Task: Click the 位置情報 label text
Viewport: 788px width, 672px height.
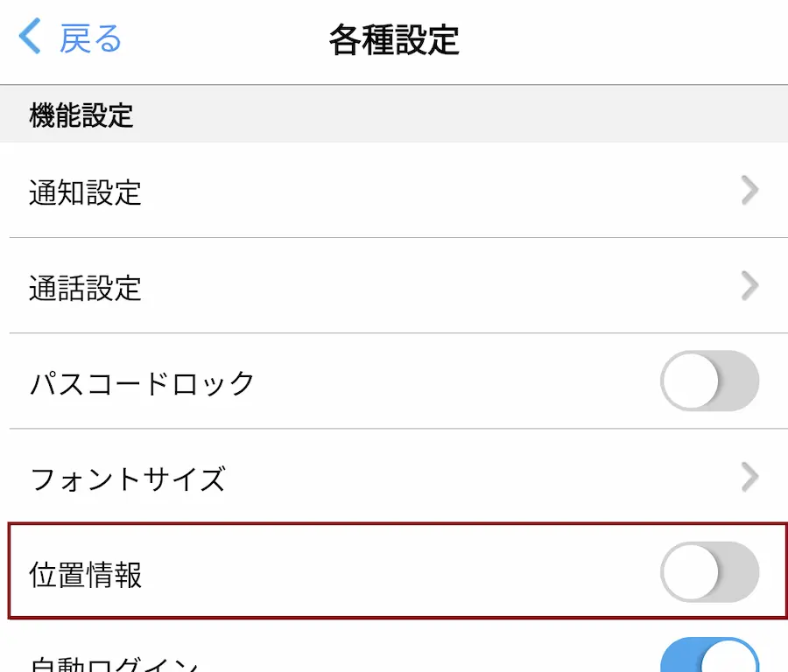Action: coord(85,575)
